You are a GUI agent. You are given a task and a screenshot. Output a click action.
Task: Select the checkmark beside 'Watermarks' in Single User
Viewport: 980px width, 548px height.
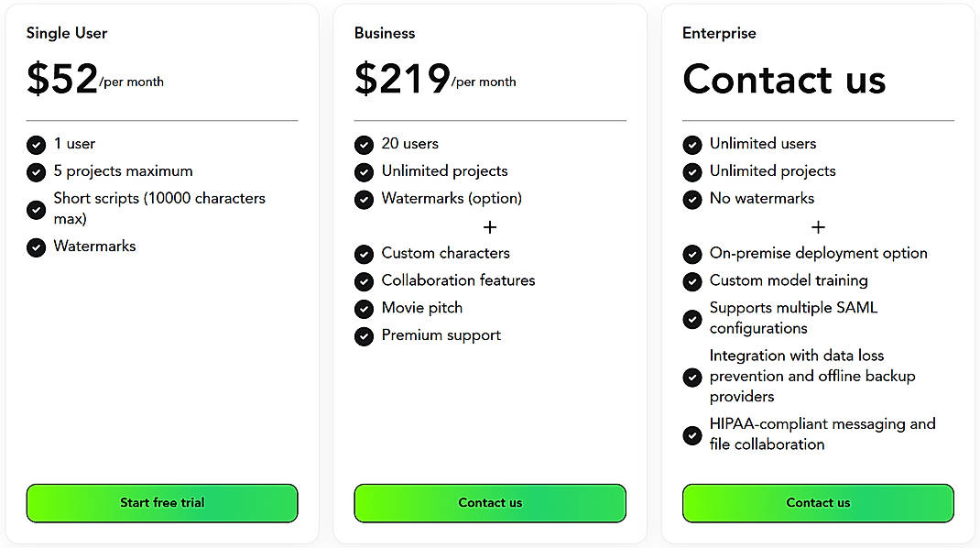[36, 247]
